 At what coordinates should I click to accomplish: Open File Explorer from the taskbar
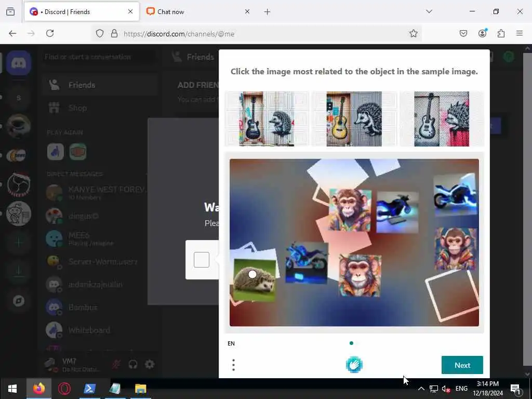click(x=140, y=389)
